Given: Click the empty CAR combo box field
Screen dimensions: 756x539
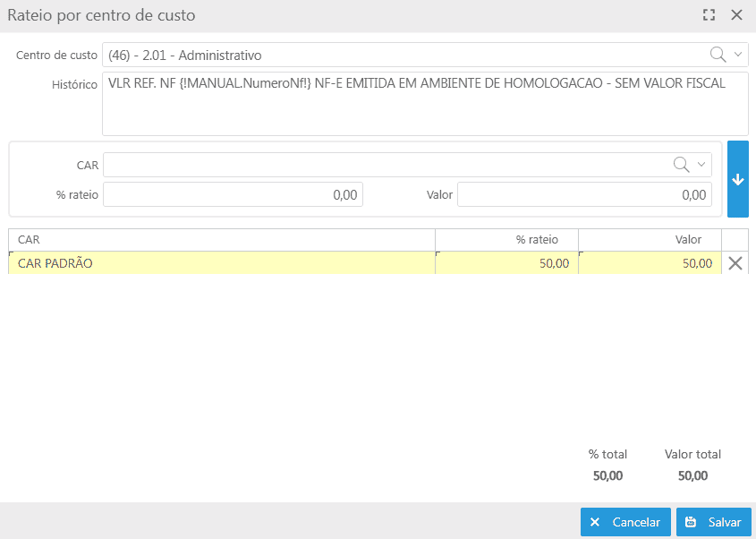Looking at the screenshot, I should [x=385, y=165].
